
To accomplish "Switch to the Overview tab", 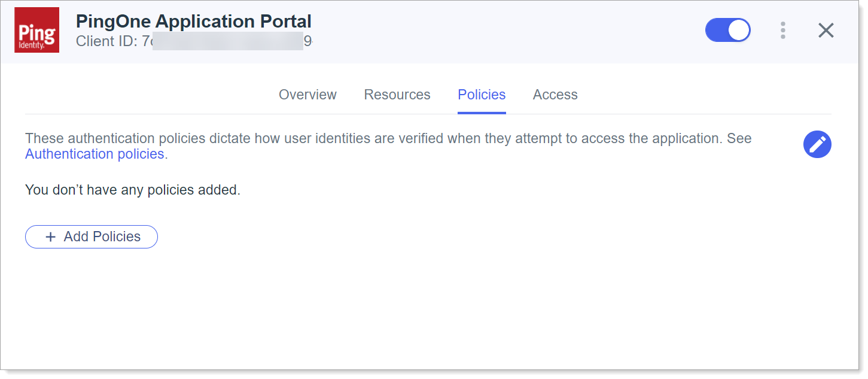I will click(x=307, y=95).
